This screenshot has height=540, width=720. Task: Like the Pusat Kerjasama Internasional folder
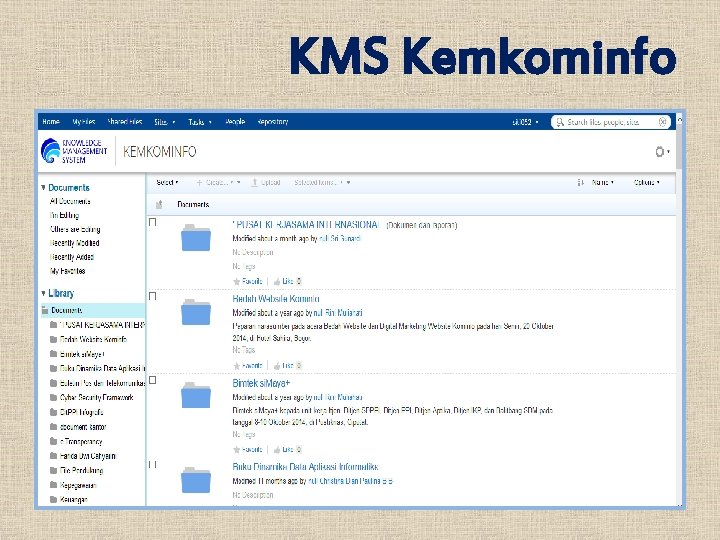tap(283, 281)
